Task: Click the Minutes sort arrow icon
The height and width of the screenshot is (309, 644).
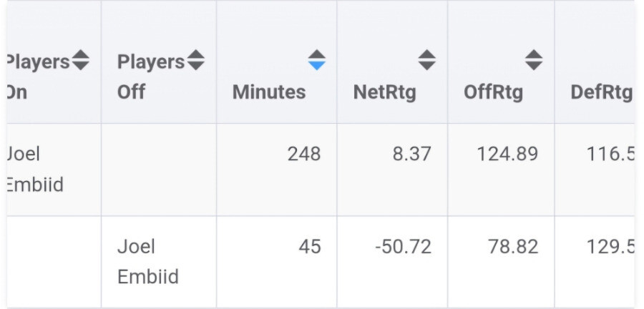Action: point(317,59)
